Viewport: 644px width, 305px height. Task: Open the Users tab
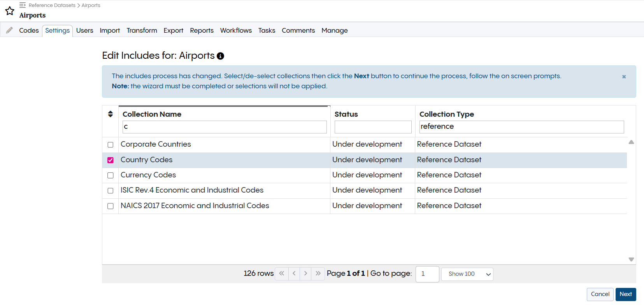[84, 30]
